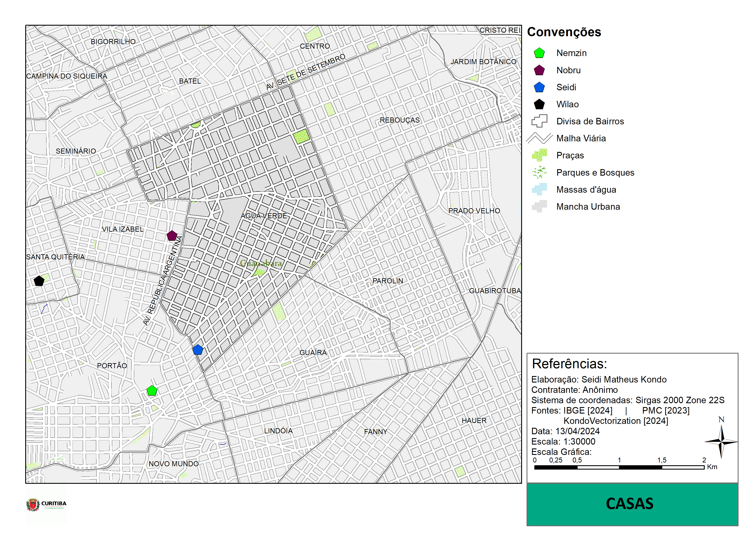Click the AV. REPÚBLICA ARGENTINA street label
This screenshot has height=534, width=756.
162,281
